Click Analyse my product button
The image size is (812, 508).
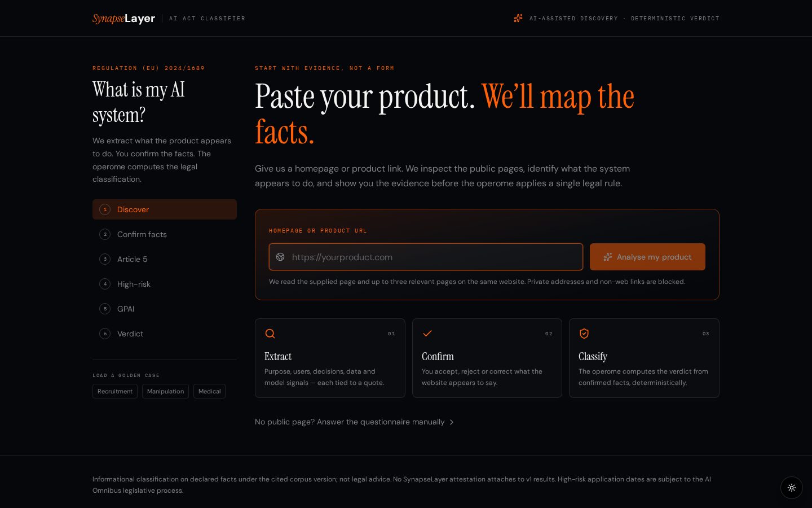[647, 257]
